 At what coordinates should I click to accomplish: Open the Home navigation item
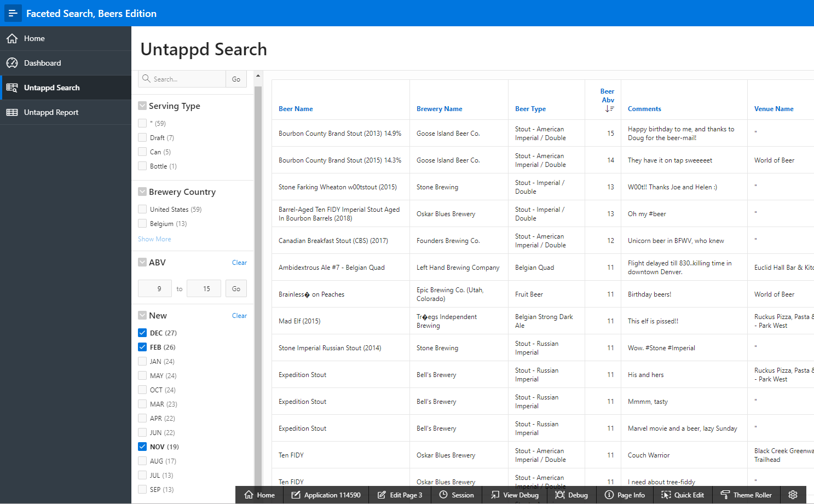coord(66,38)
